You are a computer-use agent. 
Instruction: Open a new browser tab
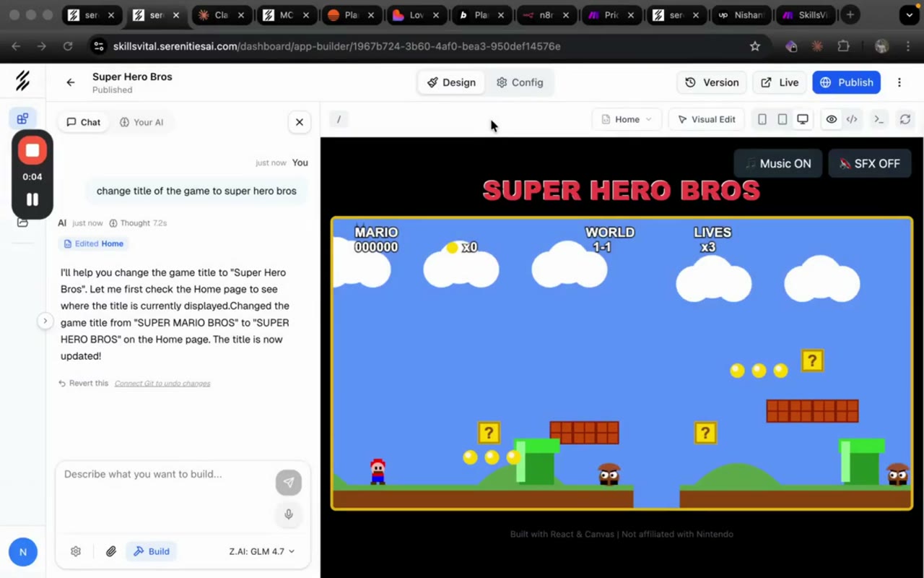[850, 14]
